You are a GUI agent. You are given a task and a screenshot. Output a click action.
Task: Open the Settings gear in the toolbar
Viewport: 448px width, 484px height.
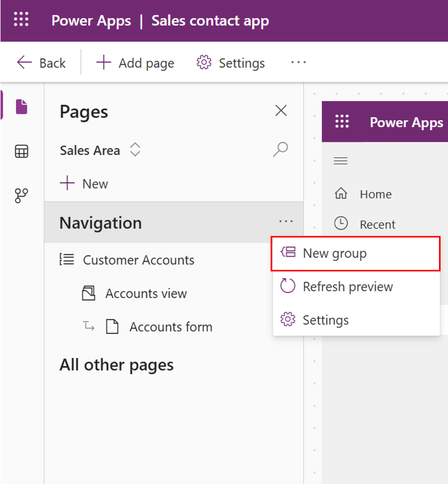click(x=230, y=63)
